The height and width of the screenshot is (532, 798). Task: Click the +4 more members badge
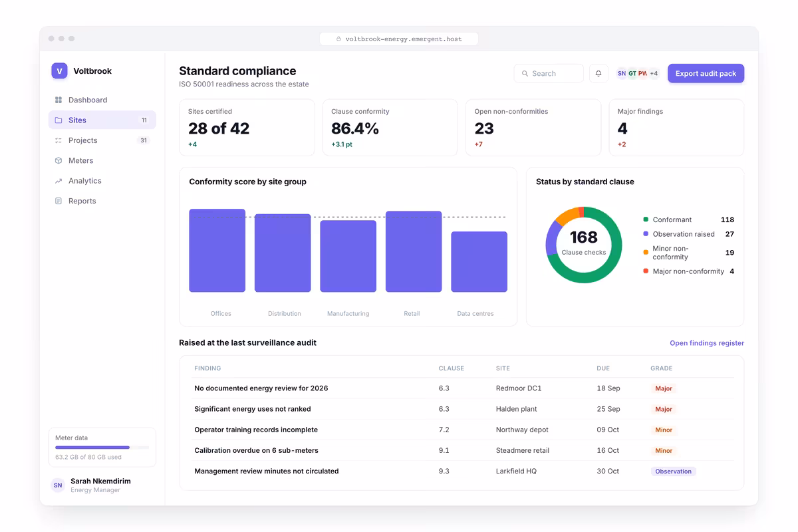654,74
